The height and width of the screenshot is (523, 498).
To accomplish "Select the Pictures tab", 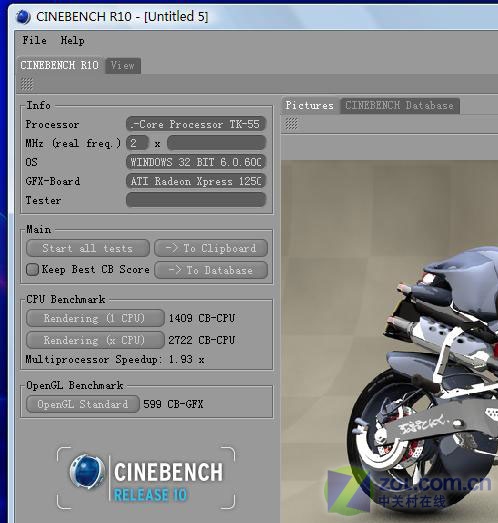I will click(x=310, y=105).
